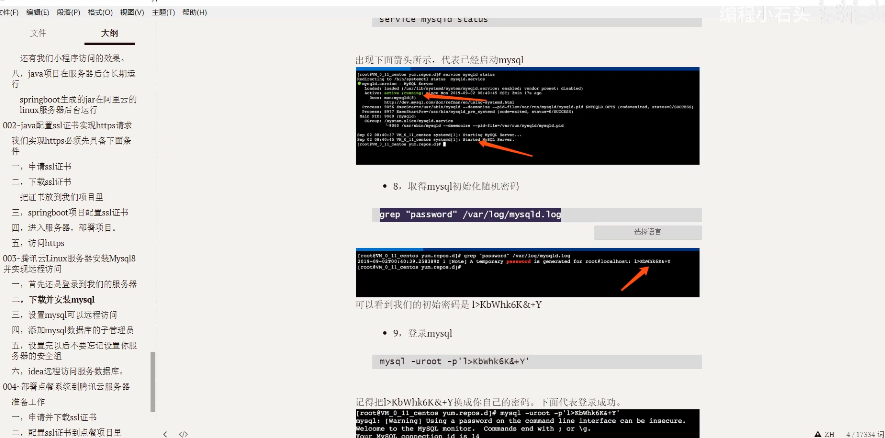Jump to heading 002-java配置ssl证书实现https请求

(67, 125)
